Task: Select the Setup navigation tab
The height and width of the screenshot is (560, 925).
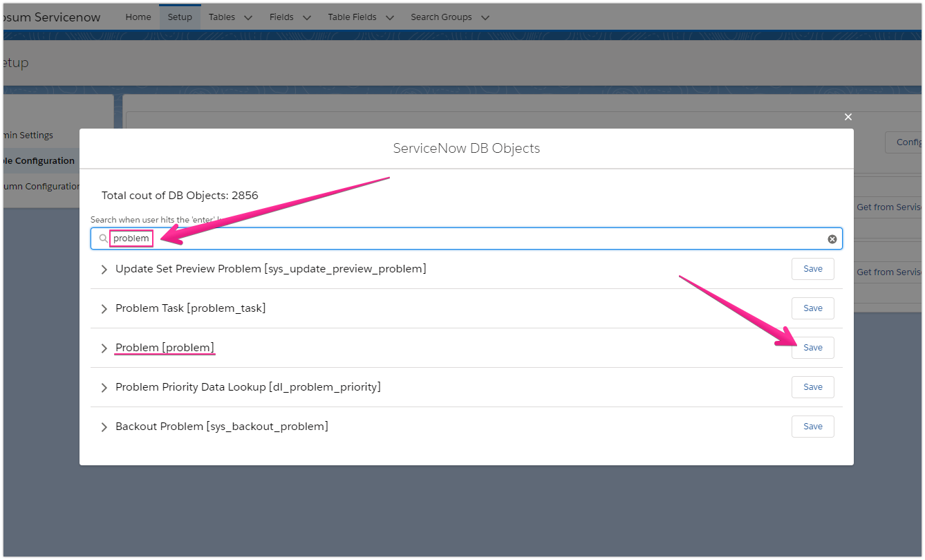Action: [179, 17]
